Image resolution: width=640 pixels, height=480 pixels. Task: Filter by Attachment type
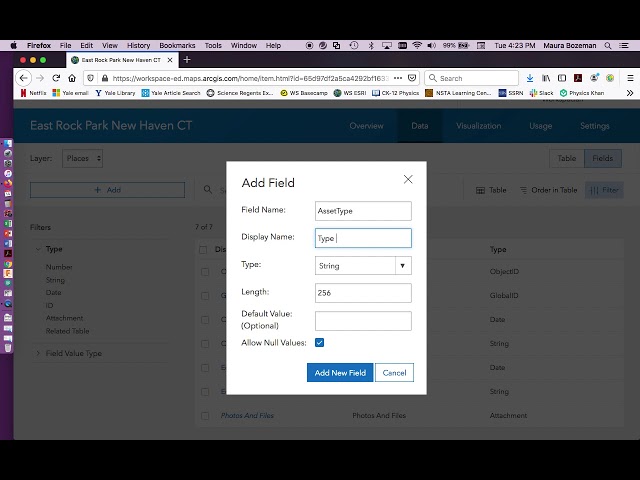64,318
